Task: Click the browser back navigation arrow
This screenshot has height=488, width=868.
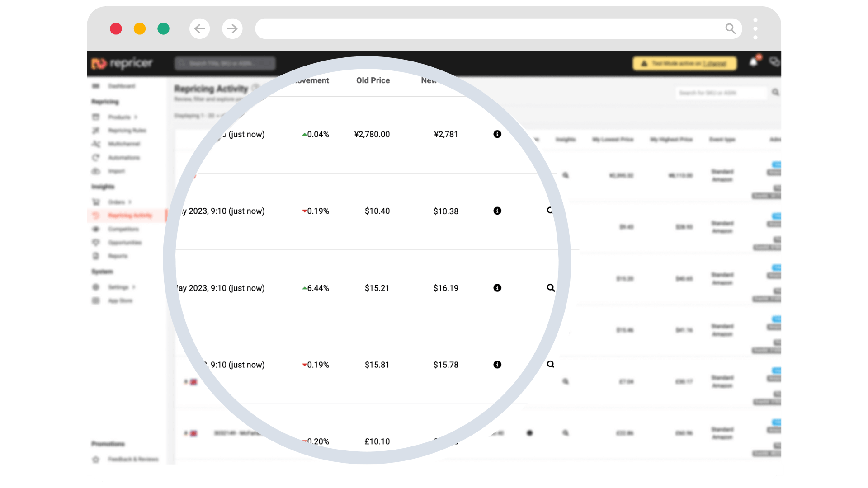Action: point(200,28)
